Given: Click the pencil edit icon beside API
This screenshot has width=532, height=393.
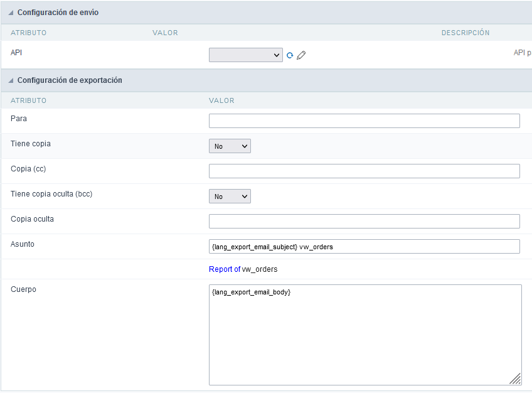Looking at the screenshot, I should pos(301,55).
